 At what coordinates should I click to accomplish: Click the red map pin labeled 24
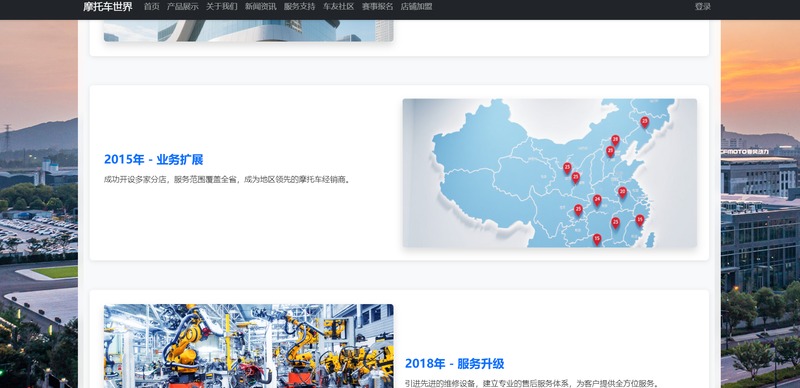(597, 200)
